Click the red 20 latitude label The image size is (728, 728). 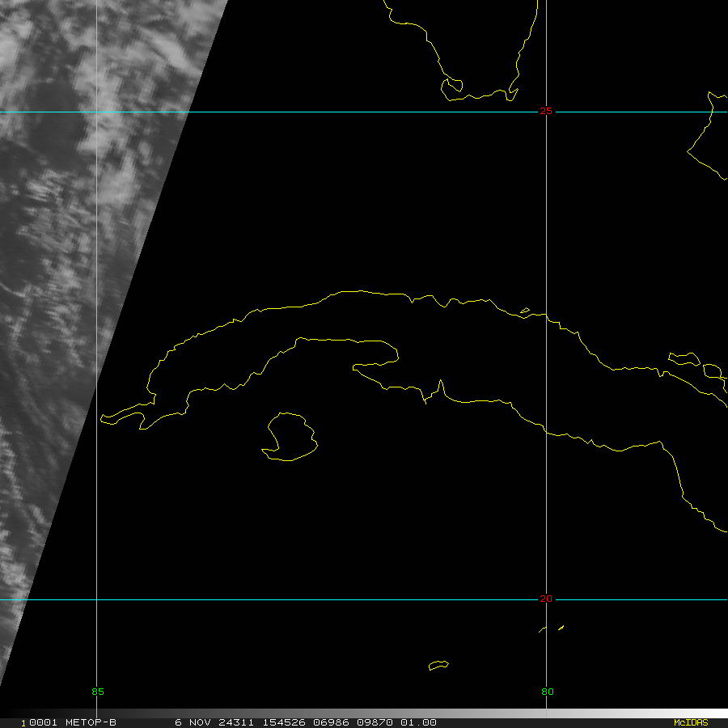click(x=547, y=599)
